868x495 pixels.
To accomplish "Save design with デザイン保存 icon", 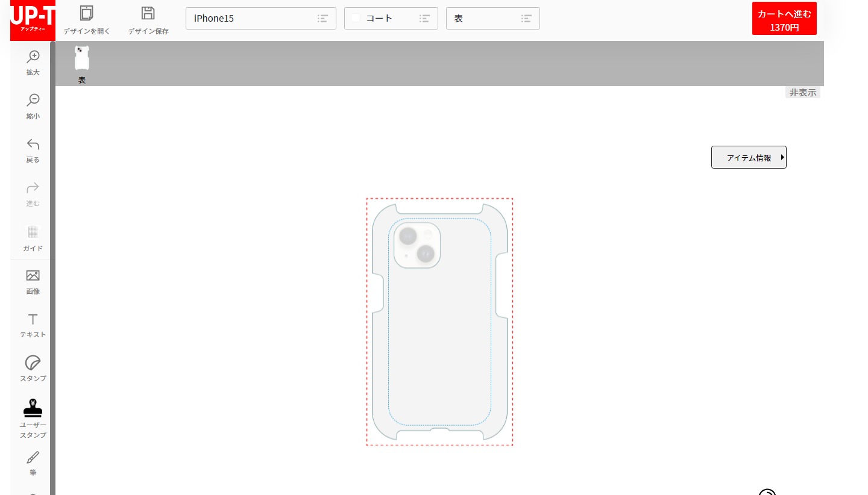I will click(x=148, y=13).
